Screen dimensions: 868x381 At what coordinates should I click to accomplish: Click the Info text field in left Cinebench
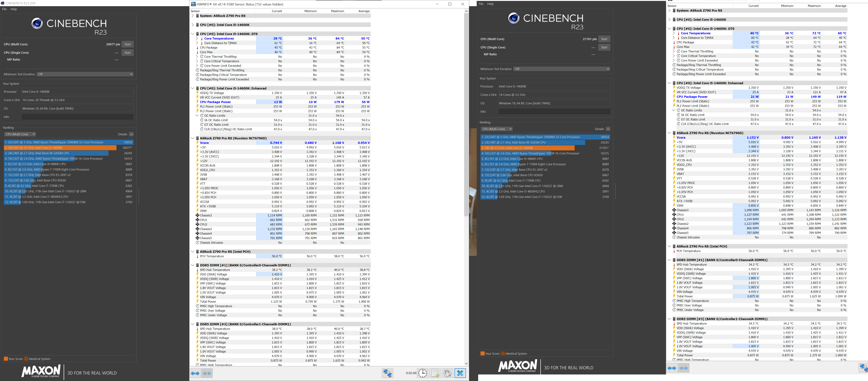(x=78, y=117)
